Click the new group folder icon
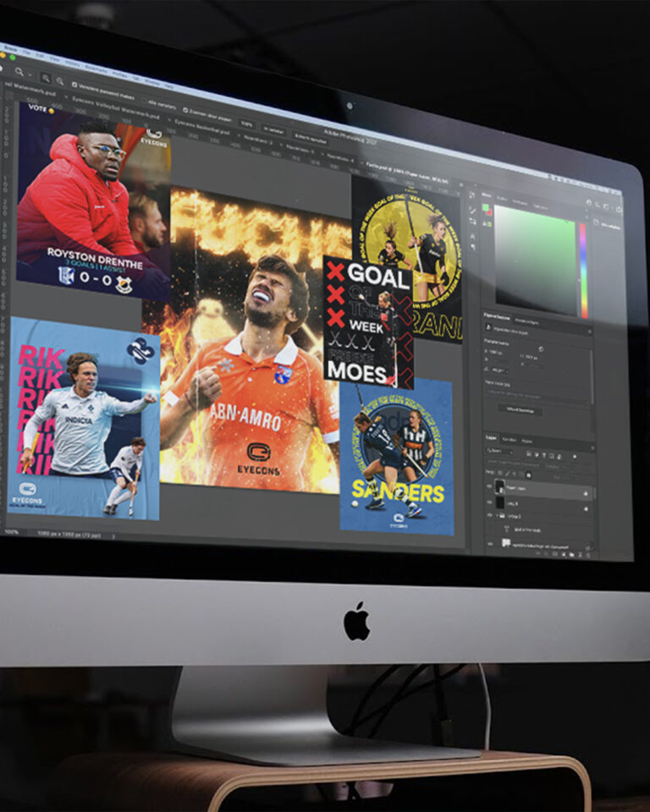 click(572, 555)
